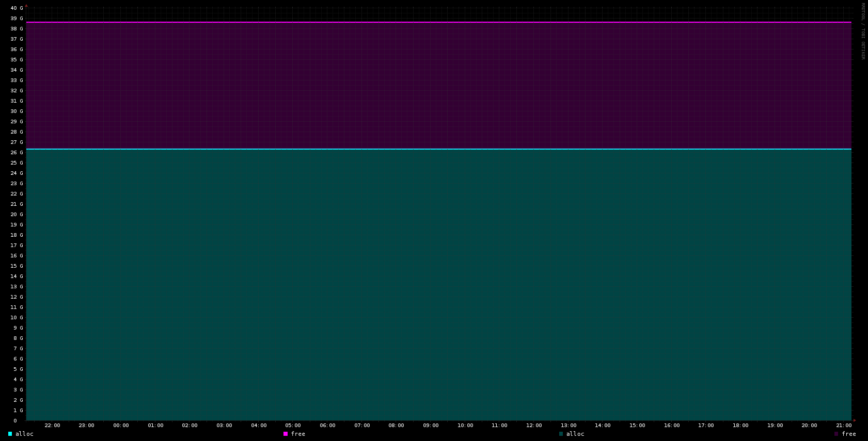The width and height of the screenshot is (868, 441).
Task: Click the RRDTOOL / TOBI OETIKER watermark
Action: (862, 31)
